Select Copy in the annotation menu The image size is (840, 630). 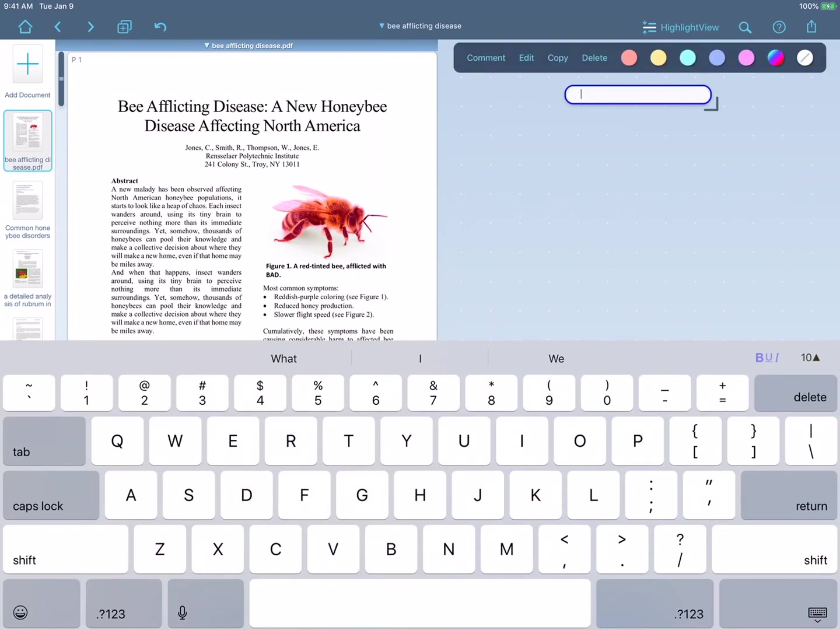click(557, 58)
